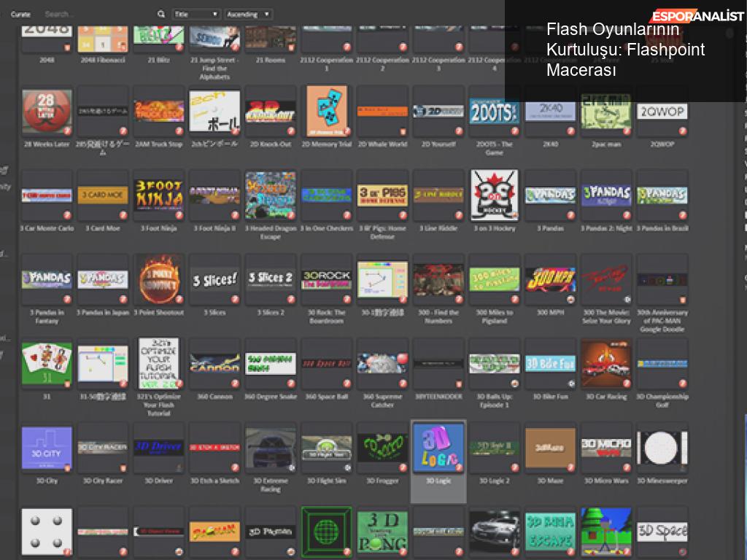747x560 pixels.
Task: Select the 3 Point Shootout game logo
Action: [x=158, y=279]
